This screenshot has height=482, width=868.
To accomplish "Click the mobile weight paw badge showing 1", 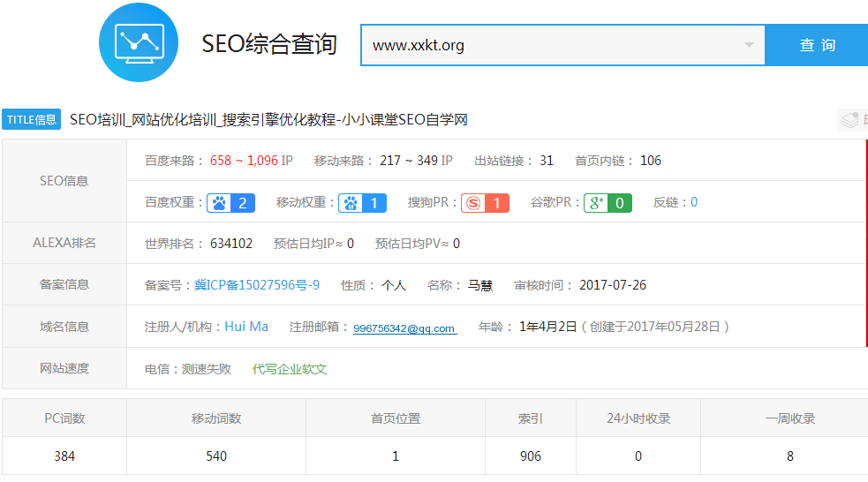I will (363, 203).
